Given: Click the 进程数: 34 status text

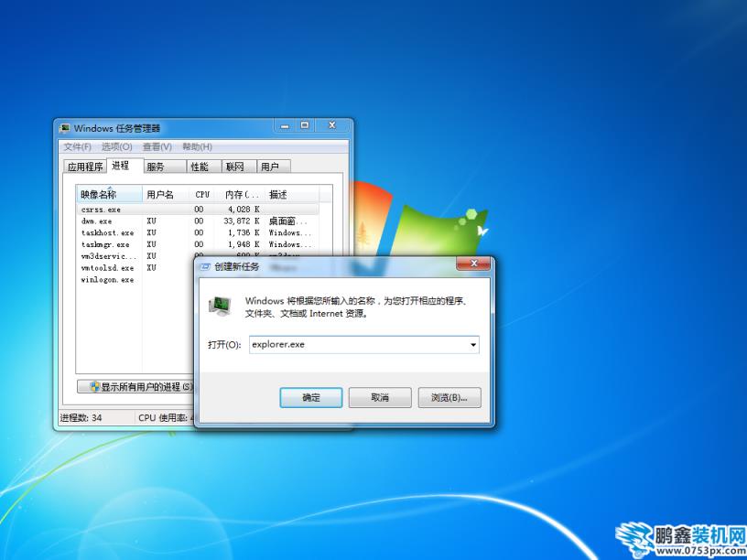Looking at the screenshot, I should point(81,417).
